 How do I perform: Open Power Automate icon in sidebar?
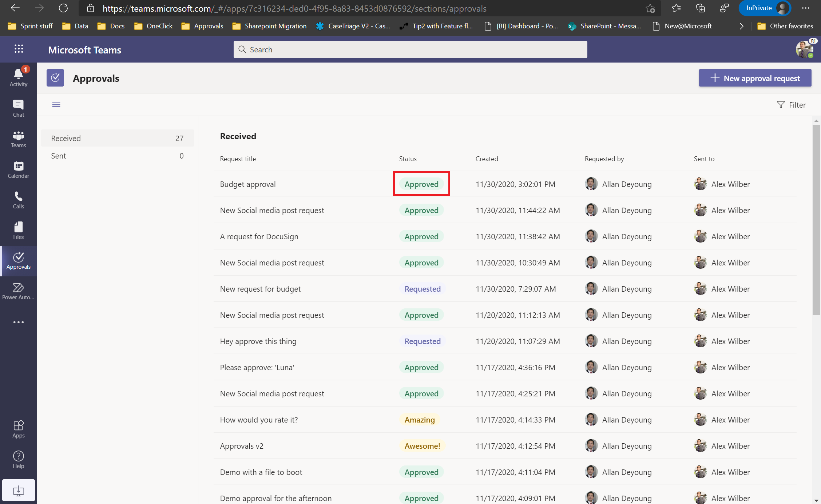point(18,291)
